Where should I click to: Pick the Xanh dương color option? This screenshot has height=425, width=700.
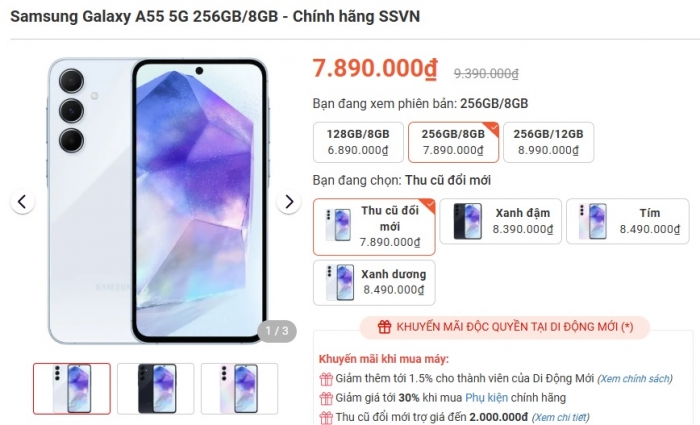pyautogui.click(x=374, y=283)
